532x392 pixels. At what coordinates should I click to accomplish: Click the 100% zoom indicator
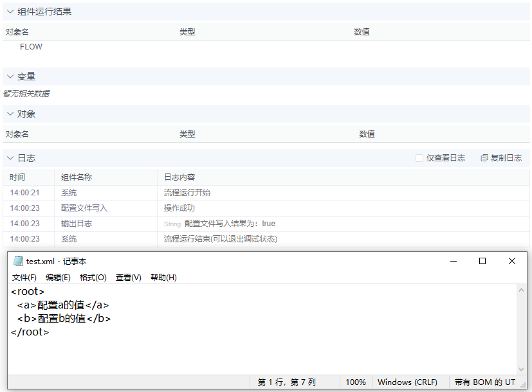tap(356, 382)
